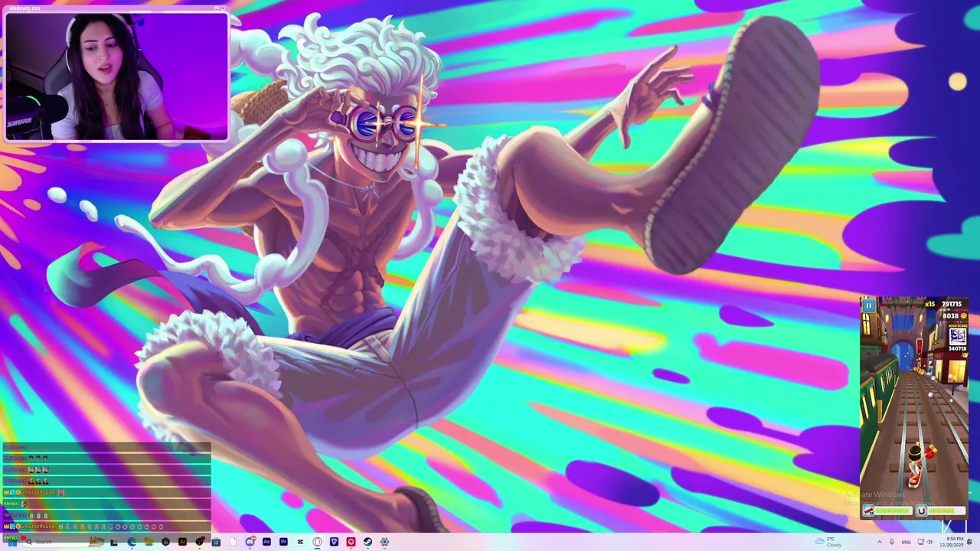Image resolution: width=980 pixels, height=551 pixels.
Task: Open Adobe Illustrator from taskbar
Action: (x=182, y=542)
